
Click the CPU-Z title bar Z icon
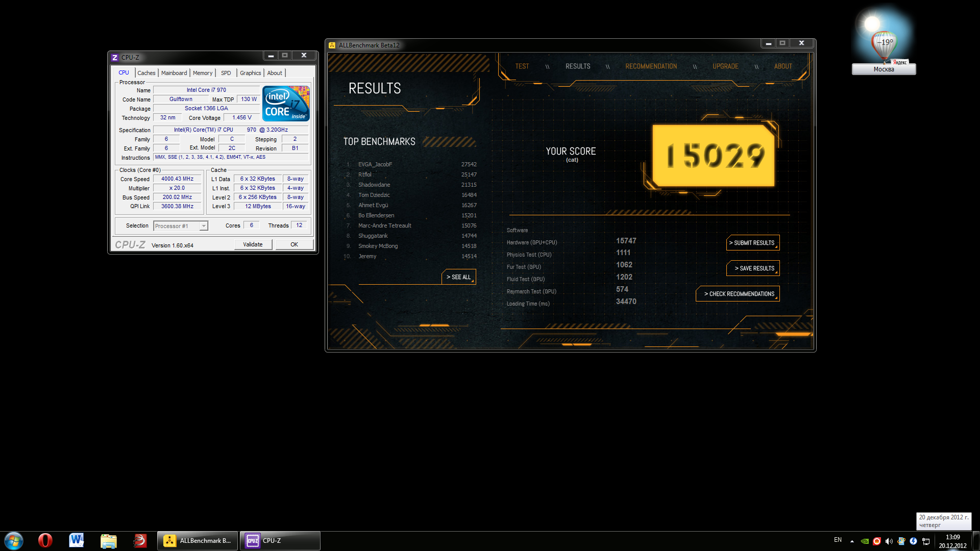click(x=115, y=58)
